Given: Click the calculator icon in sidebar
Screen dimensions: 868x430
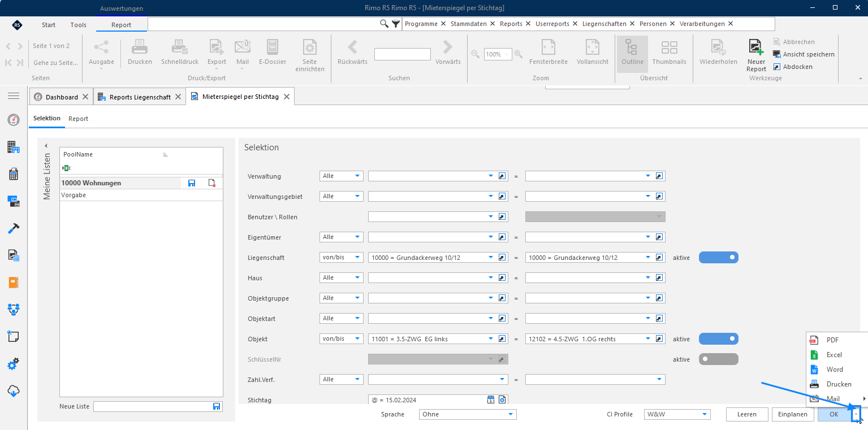Looking at the screenshot, I should (14, 174).
